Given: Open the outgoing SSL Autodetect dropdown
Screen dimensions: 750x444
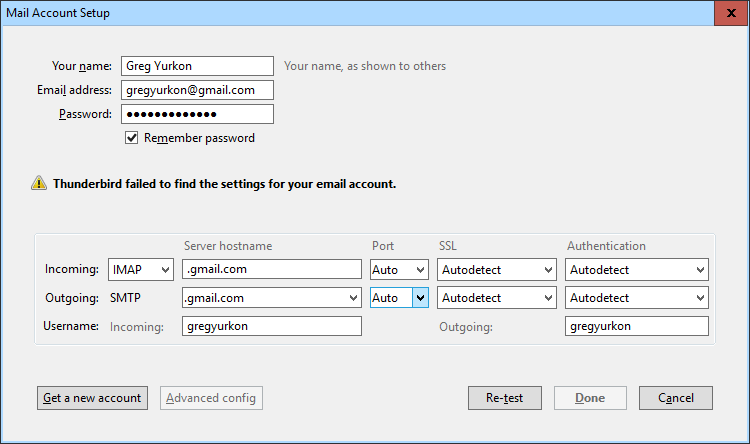Looking at the screenshot, I should point(496,298).
